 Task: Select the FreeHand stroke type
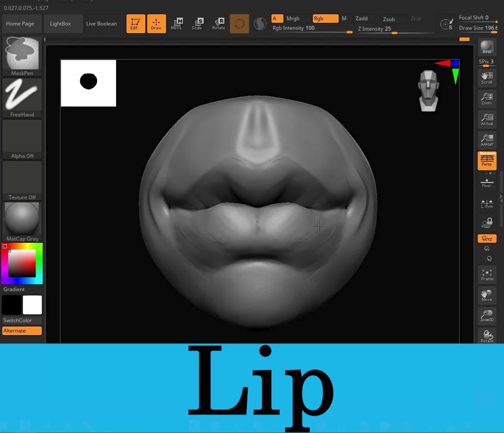coord(22,97)
